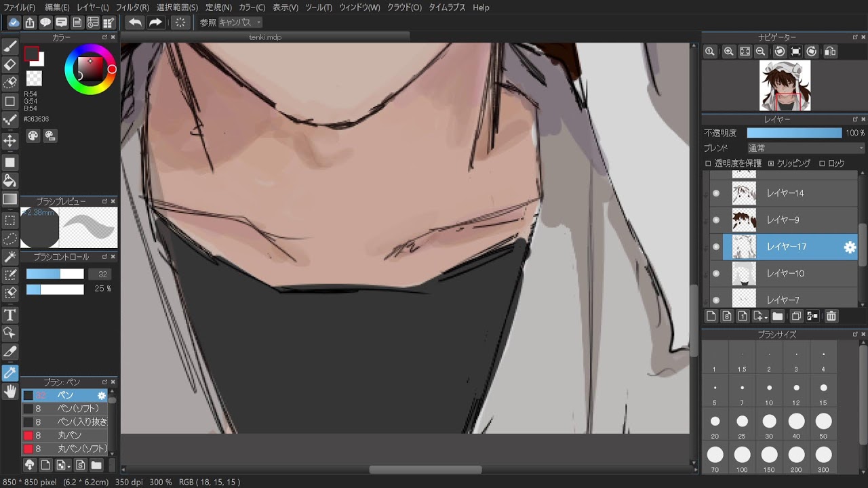The image size is (868, 488).
Task: Select the Bucket fill tool
Action: (10, 180)
